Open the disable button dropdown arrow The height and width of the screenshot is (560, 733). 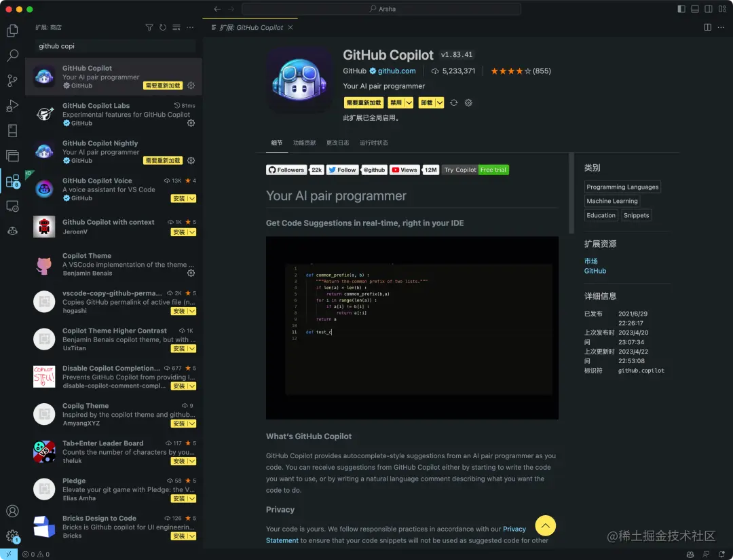tap(409, 103)
